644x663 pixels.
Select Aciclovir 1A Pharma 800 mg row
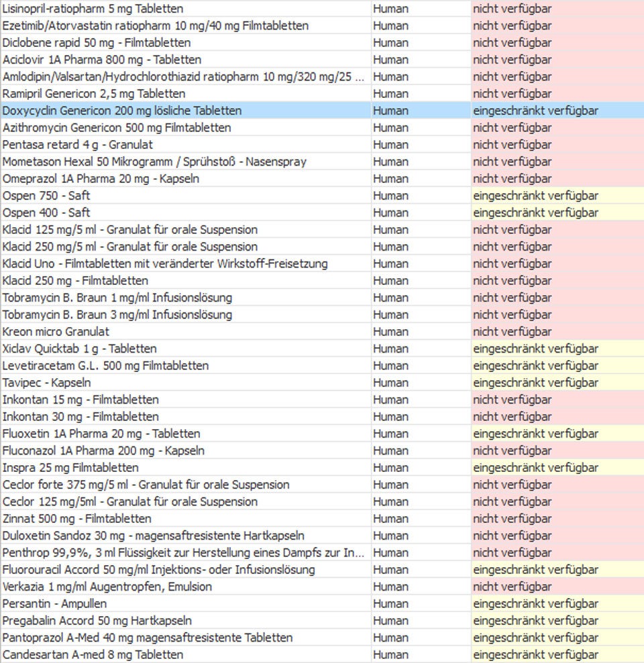(101, 60)
